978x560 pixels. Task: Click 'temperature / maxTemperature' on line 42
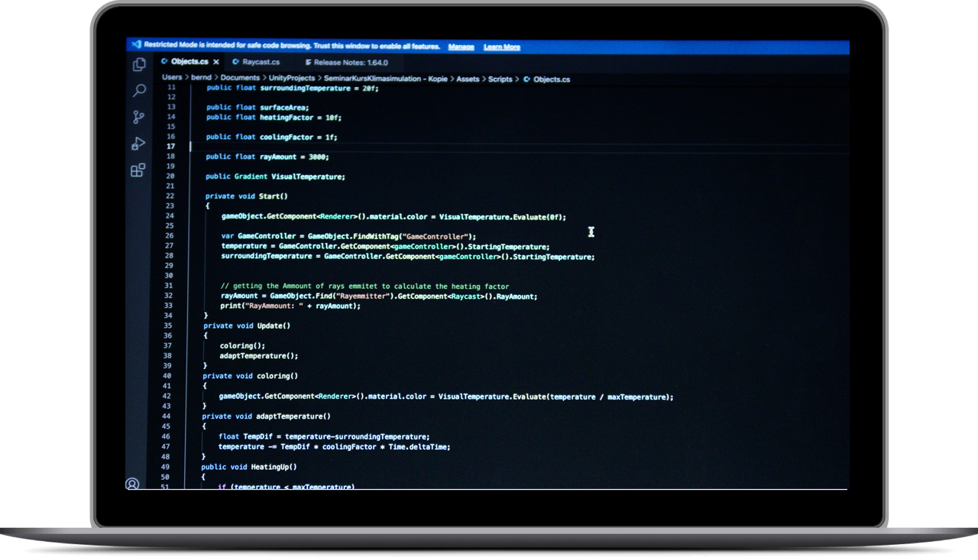607,397
